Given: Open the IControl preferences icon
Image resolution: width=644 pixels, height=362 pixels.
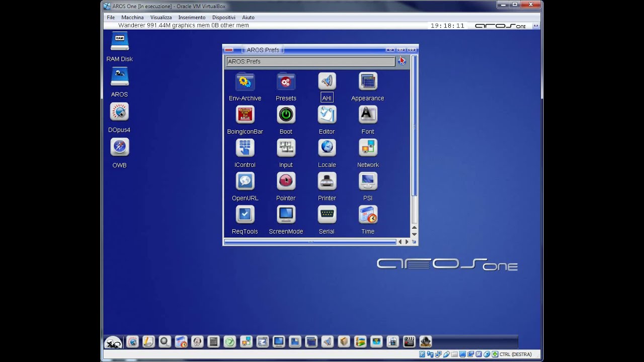Looking at the screenshot, I should click(245, 148).
